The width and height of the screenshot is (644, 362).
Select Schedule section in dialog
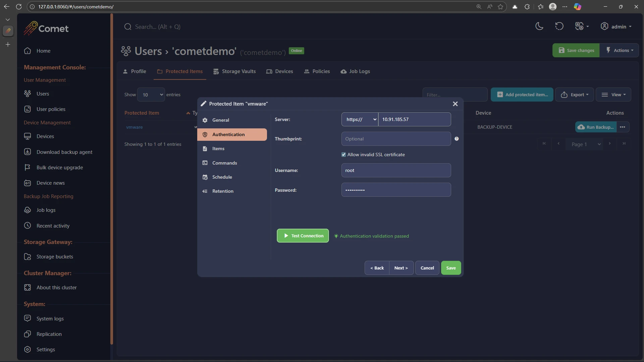click(232, 177)
